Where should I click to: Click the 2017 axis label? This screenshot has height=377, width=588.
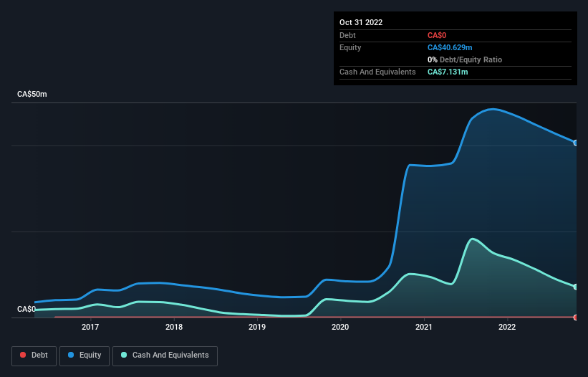pyautogui.click(x=90, y=327)
